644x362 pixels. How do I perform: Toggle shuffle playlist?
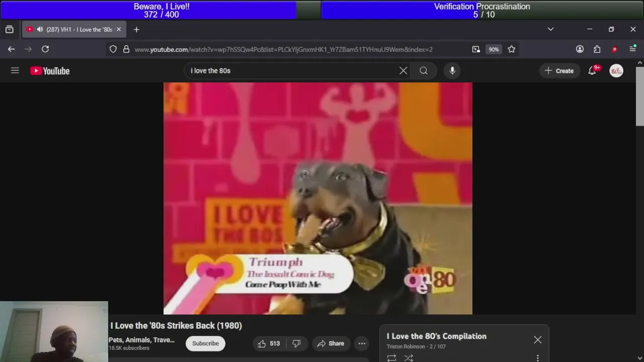tap(409, 358)
